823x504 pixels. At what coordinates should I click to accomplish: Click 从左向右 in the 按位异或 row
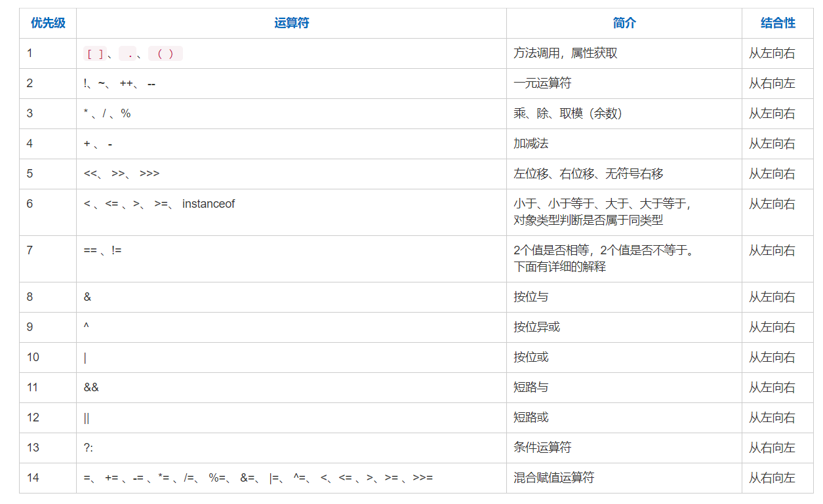click(x=772, y=328)
